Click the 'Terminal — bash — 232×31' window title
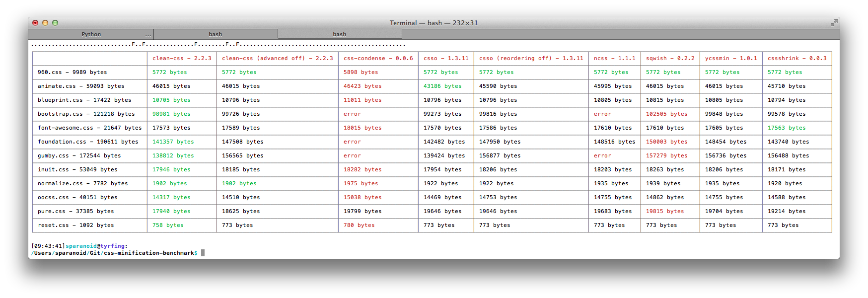The height and width of the screenshot is (298, 868). (x=434, y=23)
